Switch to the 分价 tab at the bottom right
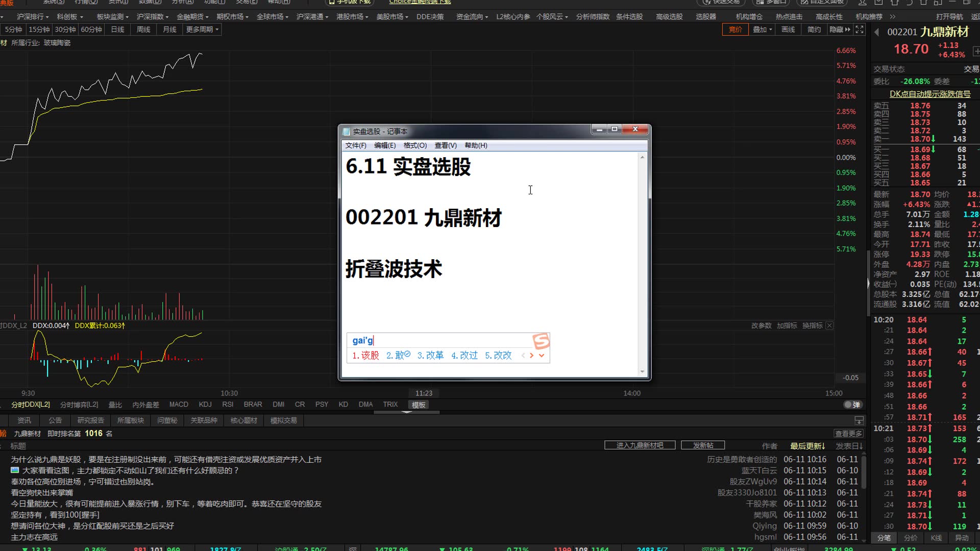This screenshot has height=551, width=980. (x=911, y=538)
